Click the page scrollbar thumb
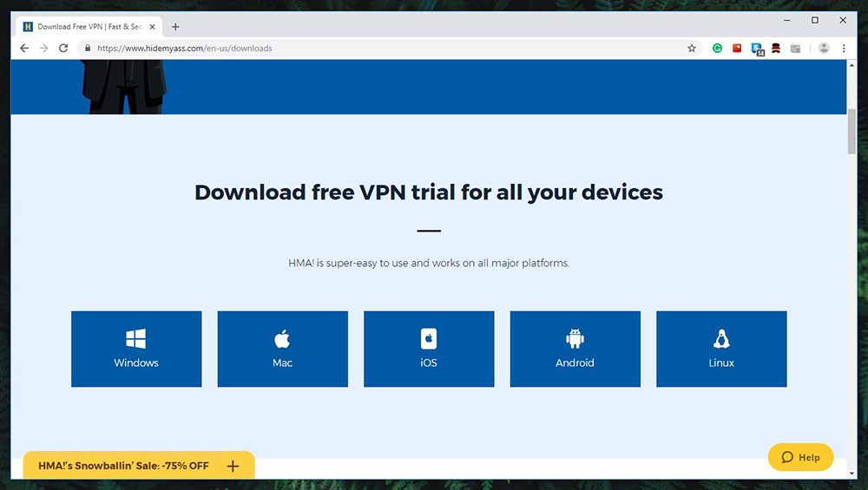The image size is (868, 490). coord(852,132)
